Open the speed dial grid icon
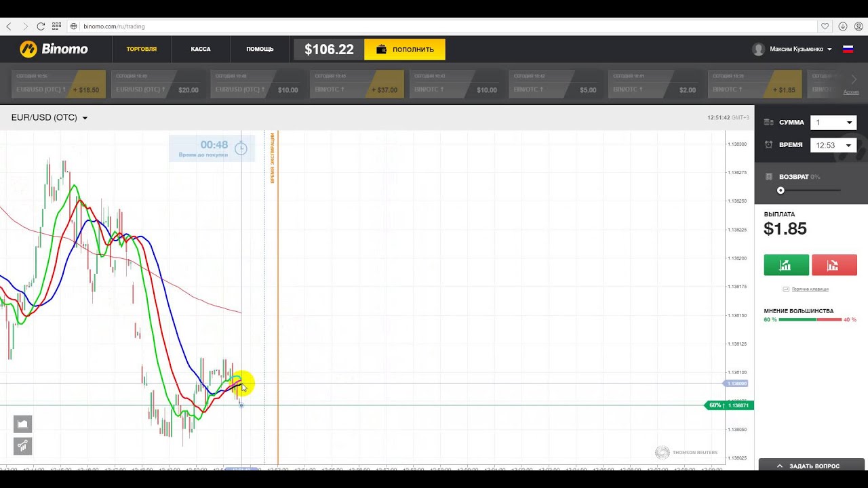The height and width of the screenshot is (488, 868). [57, 26]
